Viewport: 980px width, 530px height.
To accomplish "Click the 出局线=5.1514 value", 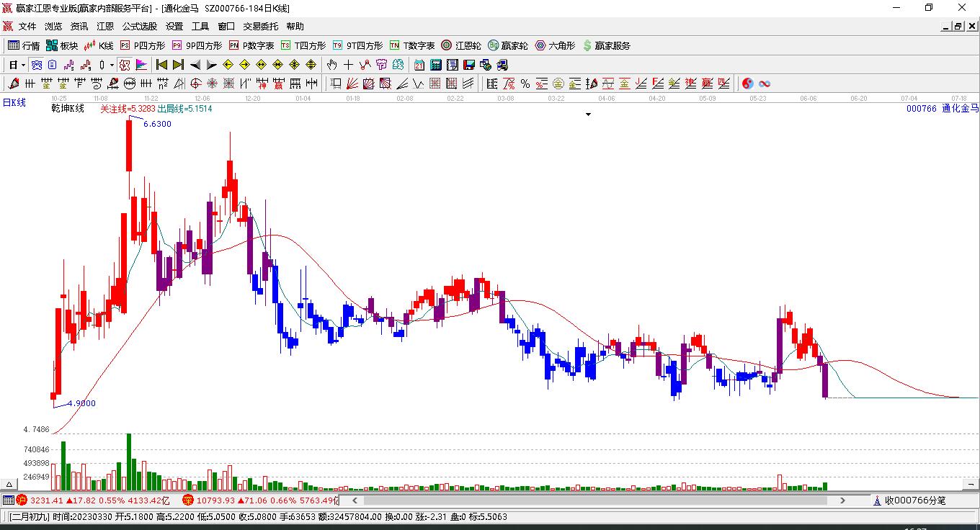I will [x=184, y=109].
